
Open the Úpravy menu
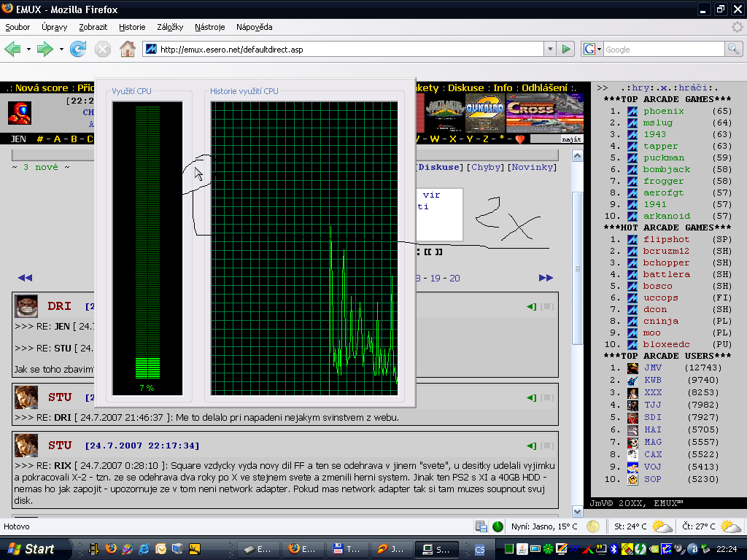coord(54,27)
